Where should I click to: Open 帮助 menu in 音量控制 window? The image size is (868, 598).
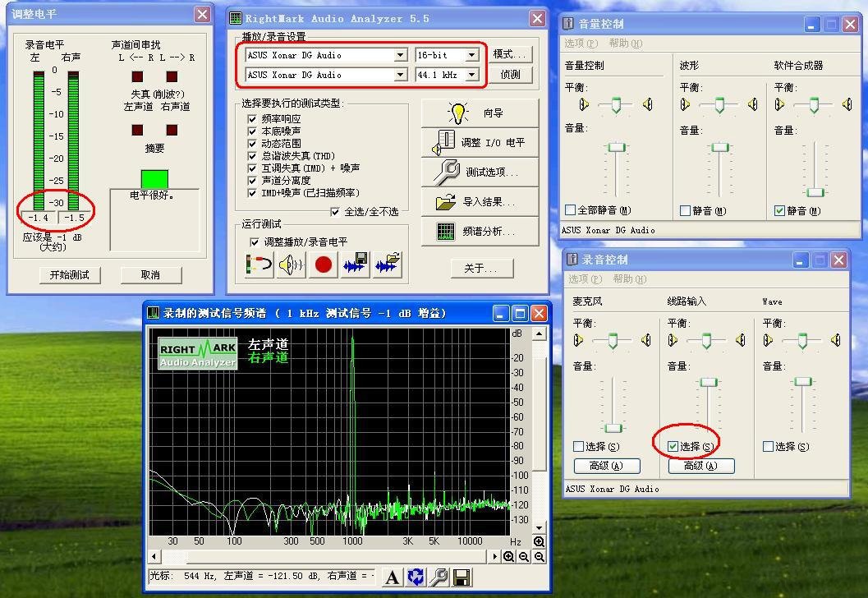coord(625,44)
